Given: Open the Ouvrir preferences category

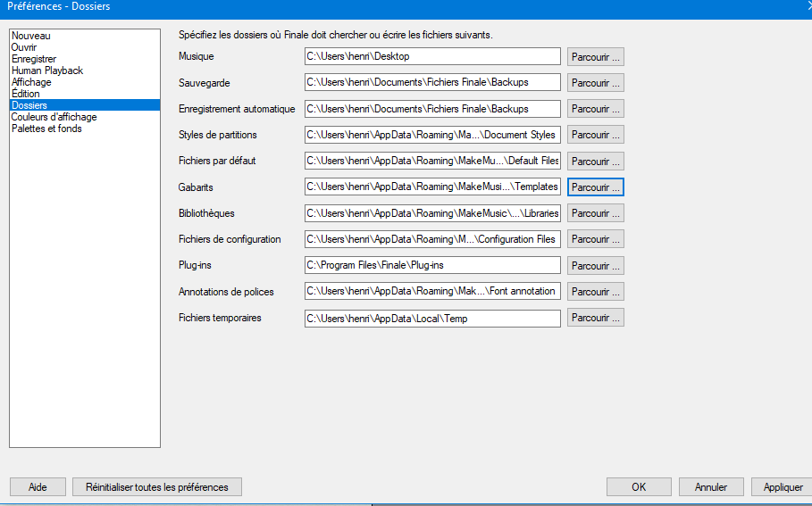Looking at the screenshot, I should (24, 47).
